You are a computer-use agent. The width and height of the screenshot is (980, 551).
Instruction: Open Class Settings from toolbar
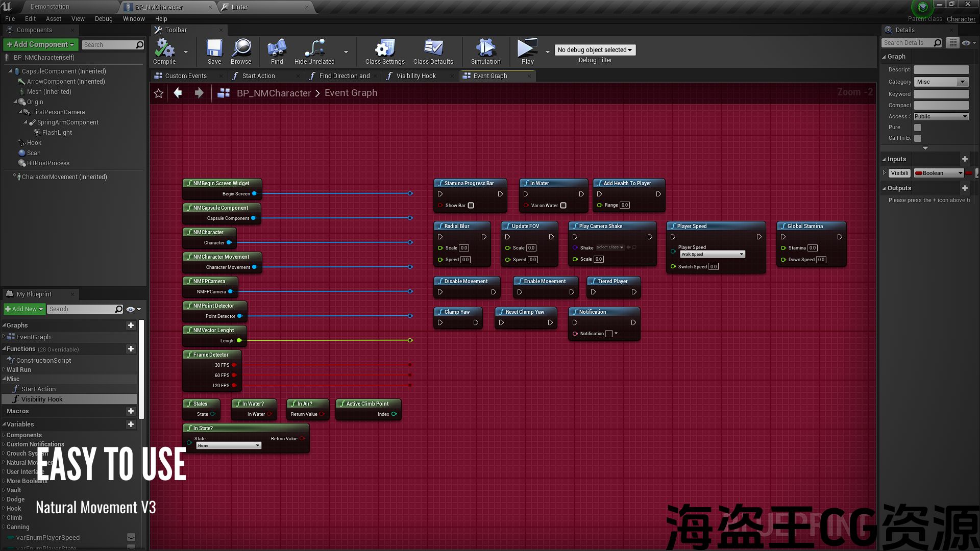click(384, 49)
